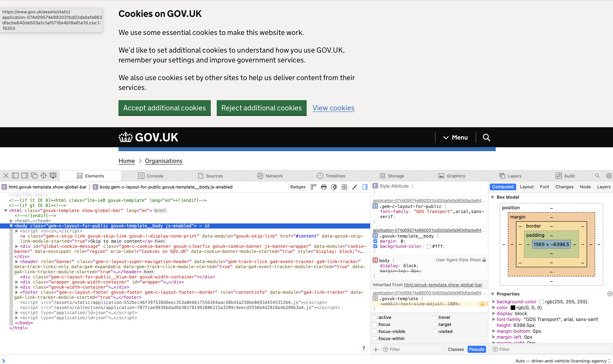
Task: Click Accept additional cookies button
Action: pyautogui.click(x=164, y=108)
